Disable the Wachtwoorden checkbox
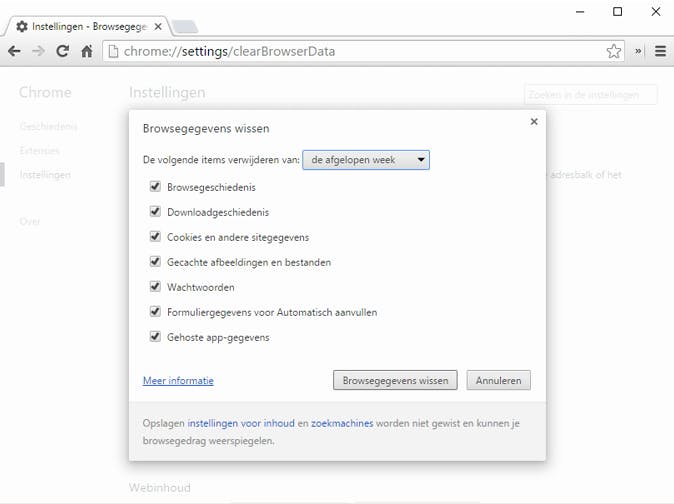The width and height of the screenshot is (674, 504). pyautogui.click(x=155, y=287)
